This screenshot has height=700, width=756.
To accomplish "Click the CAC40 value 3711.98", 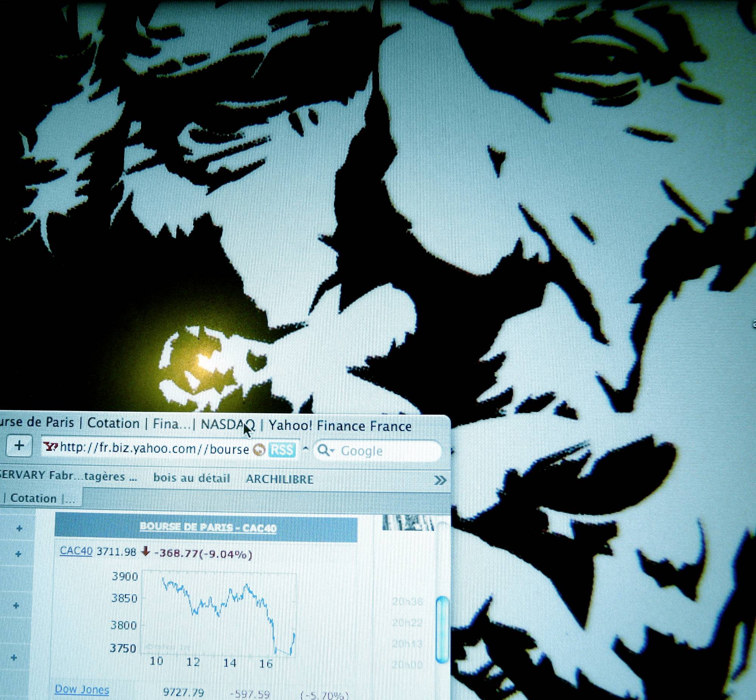I will pos(116,551).
